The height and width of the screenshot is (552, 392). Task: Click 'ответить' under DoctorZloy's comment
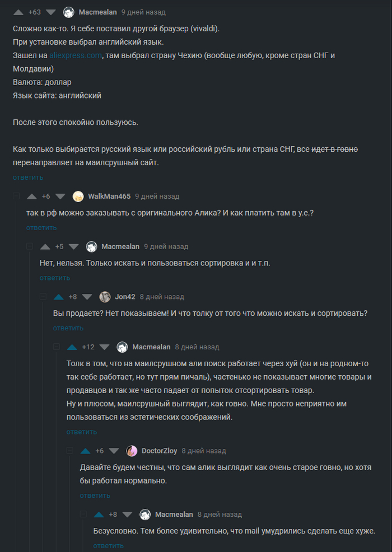coord(95,495)
